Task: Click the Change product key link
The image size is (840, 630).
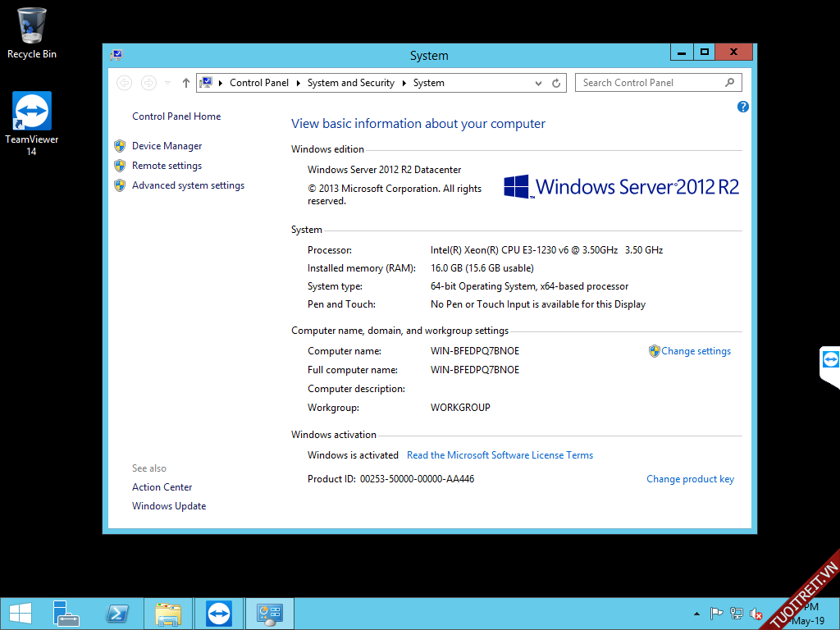Action: pyautogui.click(x=690, y=479)
